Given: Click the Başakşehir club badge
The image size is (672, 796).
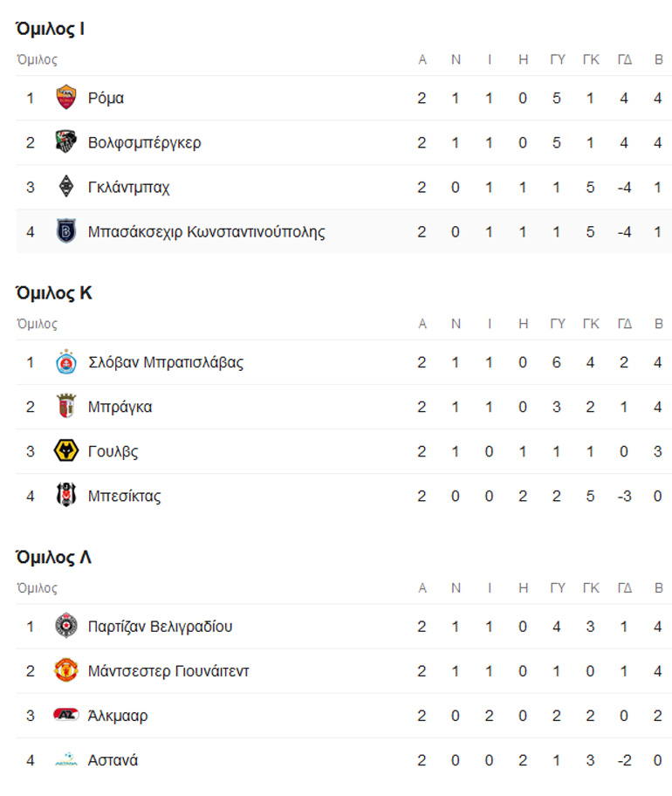Looking at the screenshot, I should coord(66,231).
